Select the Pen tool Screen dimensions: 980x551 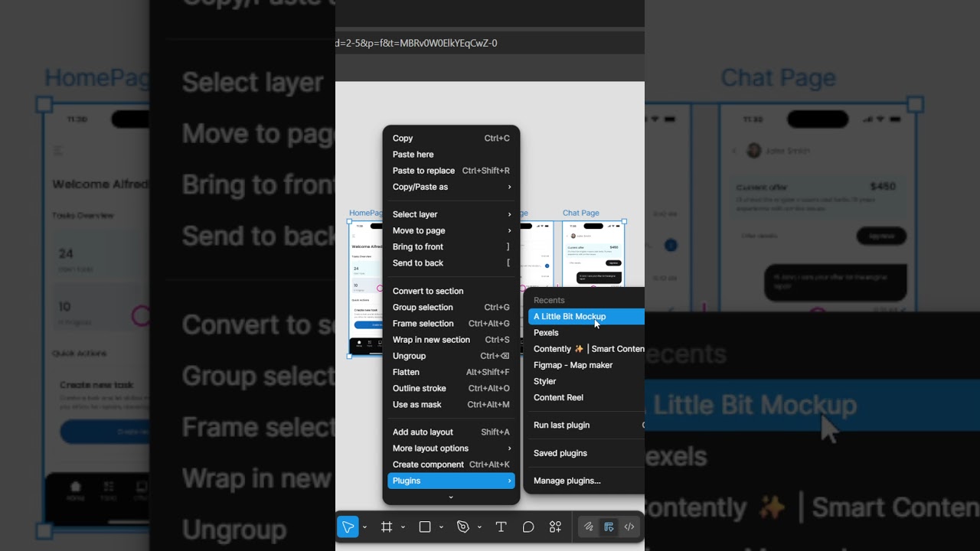coord(463,527)
